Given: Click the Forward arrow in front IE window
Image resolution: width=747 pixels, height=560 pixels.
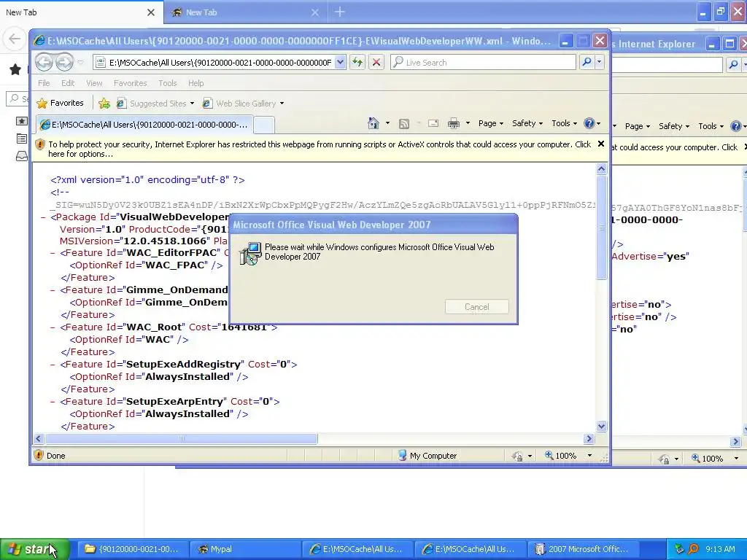Looking at the screenshot, I should coord(64,62).
